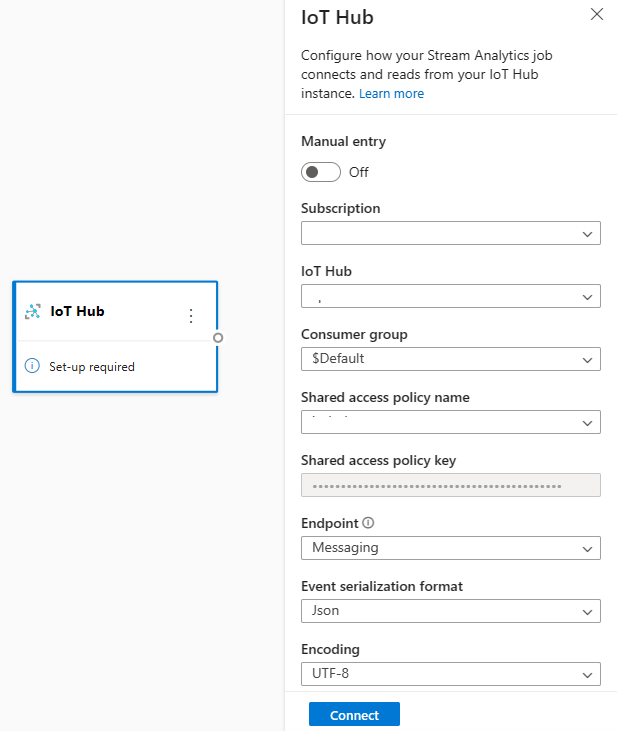Open the Subscription dropdown
The width and height of the screenshot is (617, 731).
(x=451, y=233)
